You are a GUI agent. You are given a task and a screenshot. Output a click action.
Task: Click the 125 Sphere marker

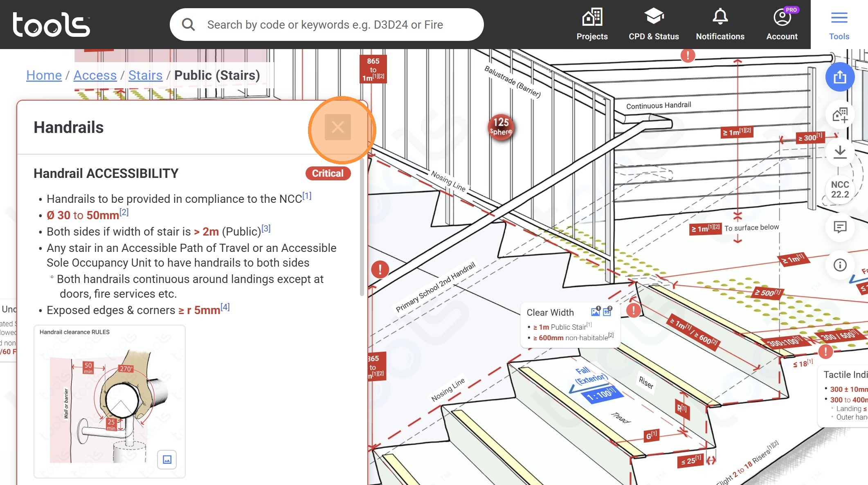click(x=501, y=127)
